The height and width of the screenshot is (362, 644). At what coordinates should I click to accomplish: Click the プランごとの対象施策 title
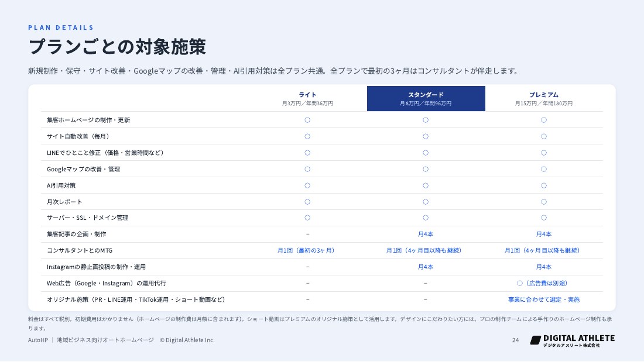(117, 47)
